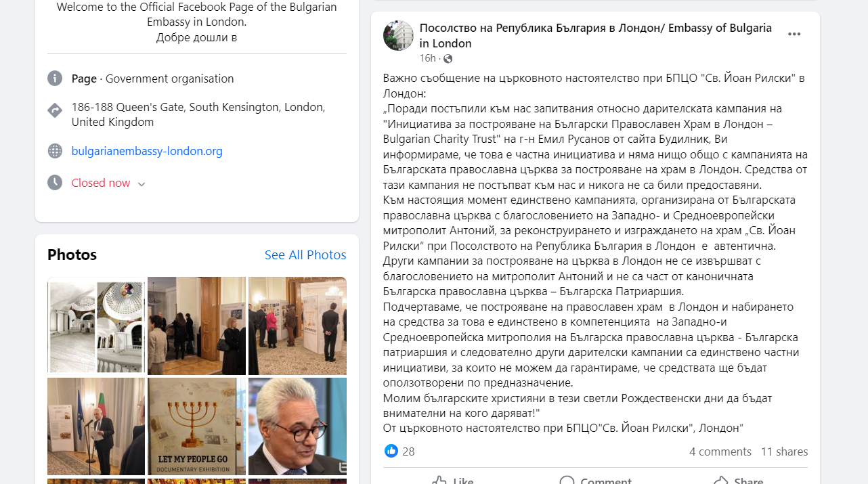Viewport: 868px width, 484px height.
Task: View the 11 shares list
Action: [784, 452]
